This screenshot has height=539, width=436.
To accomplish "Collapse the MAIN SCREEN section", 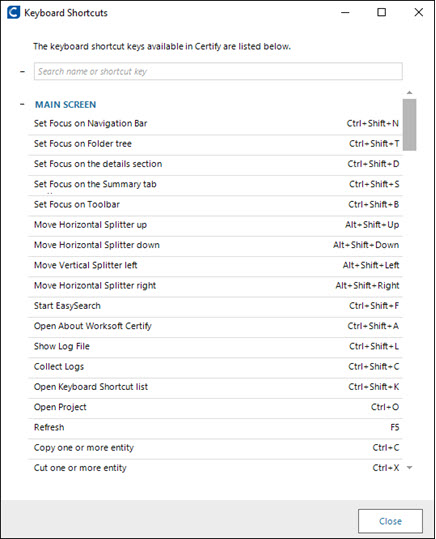I will pos(22,104).
